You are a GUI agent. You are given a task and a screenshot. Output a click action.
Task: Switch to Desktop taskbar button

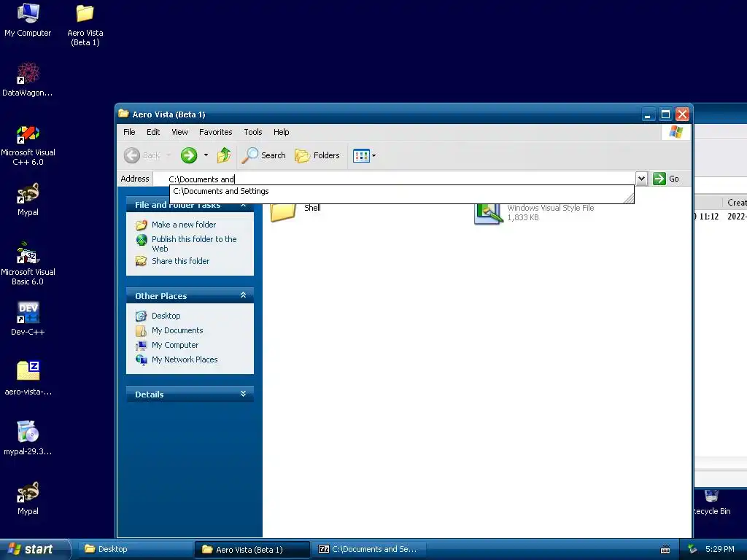135,549
